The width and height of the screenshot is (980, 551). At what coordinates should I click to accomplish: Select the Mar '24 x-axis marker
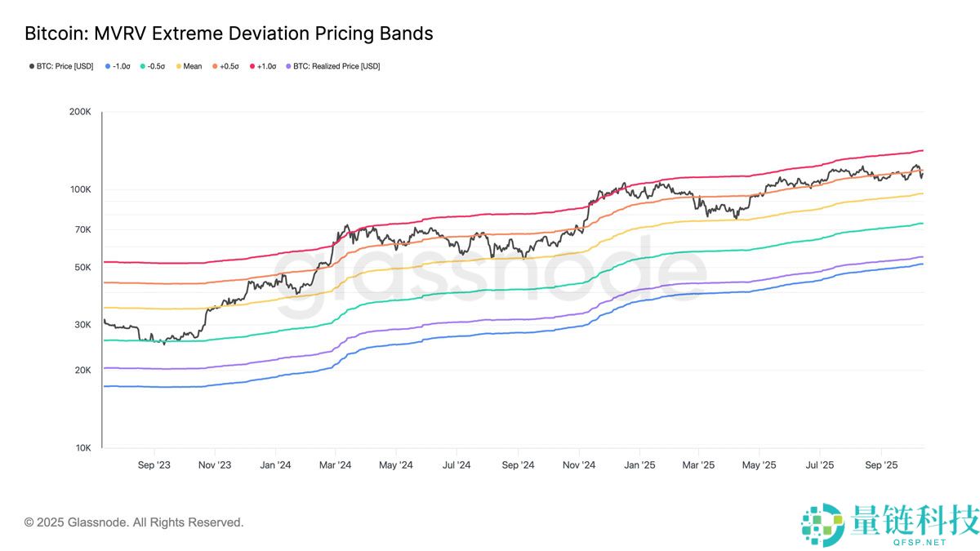[335, 465]
